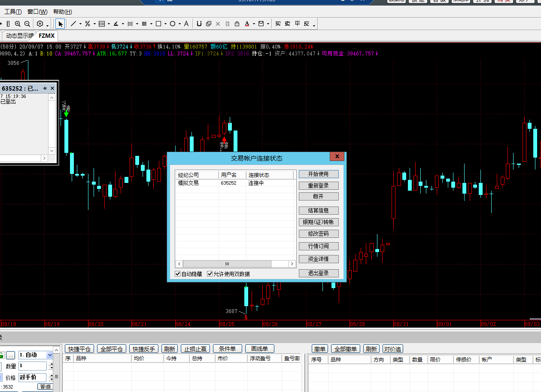The width and height of the screenshot is (541, 392).
Task: Select the angle drawing tool
Action: (116, 24)
